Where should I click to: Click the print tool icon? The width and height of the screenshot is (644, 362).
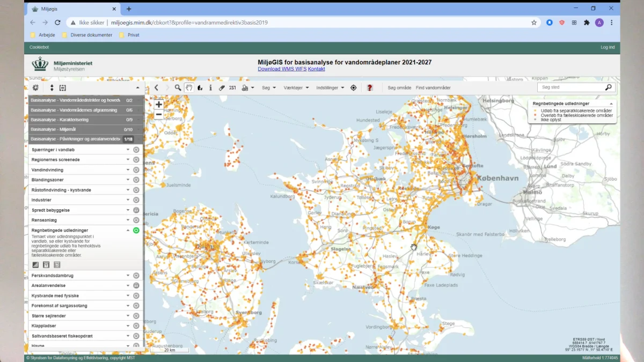click(245, 87)
